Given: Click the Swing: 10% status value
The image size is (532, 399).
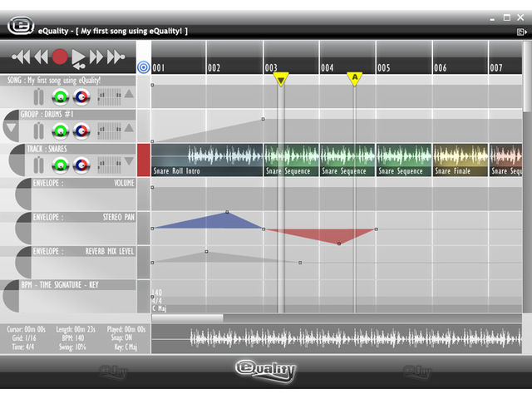Looking at the screenshot, I should (x=72, y=347).
